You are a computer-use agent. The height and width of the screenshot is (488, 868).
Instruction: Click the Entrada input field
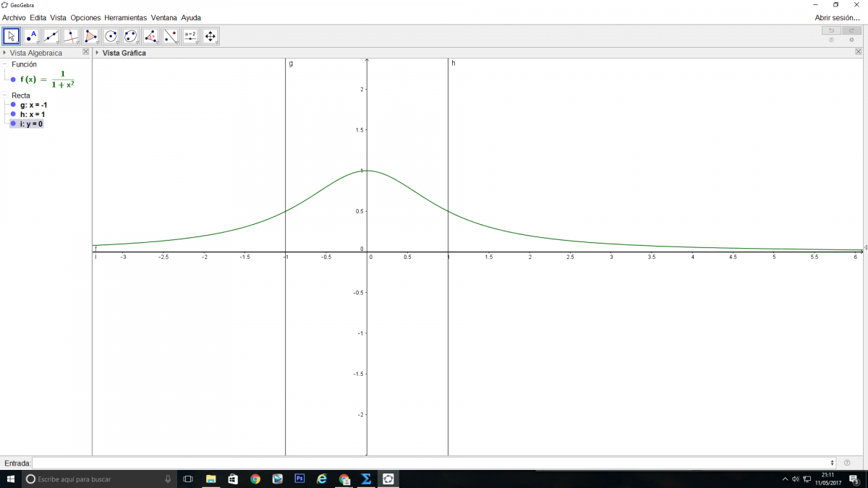[x=433, y=463]
